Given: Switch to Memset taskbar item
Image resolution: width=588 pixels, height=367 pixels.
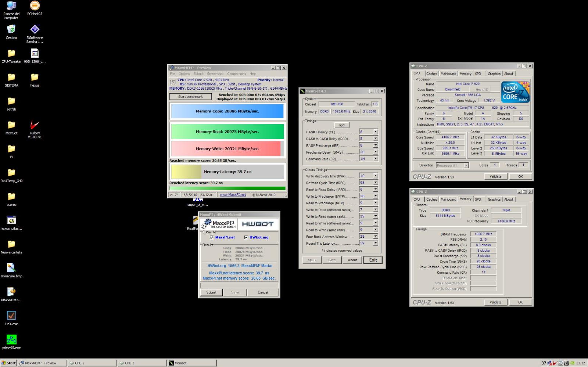Looking at the screenshot, I should (192, 363).
